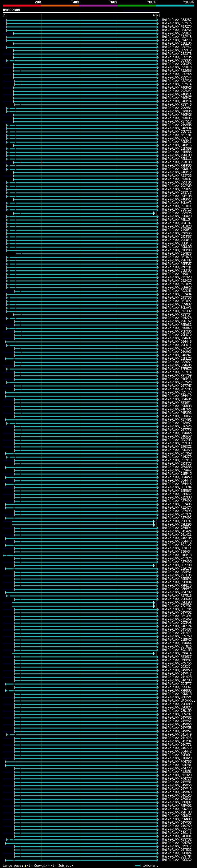Select hit label UniRef100_A2SY36
The height and width of the screenshot is (868, 197).
177,81
